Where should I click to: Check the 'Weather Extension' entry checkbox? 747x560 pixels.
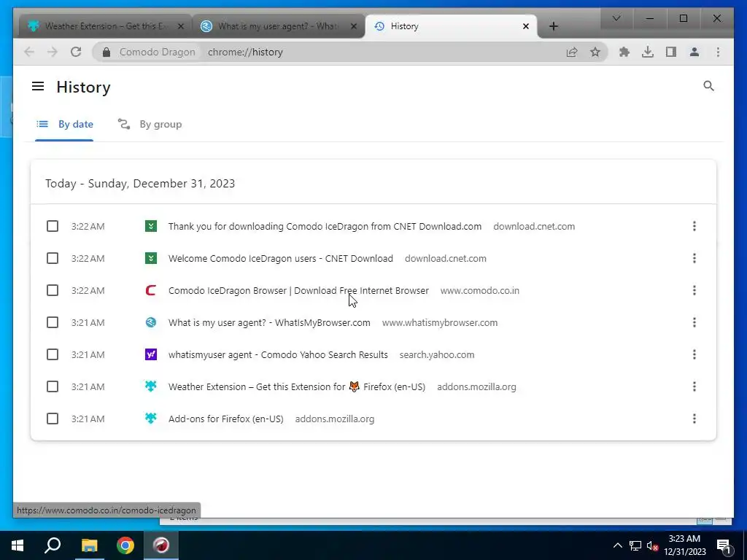point(53,386)
